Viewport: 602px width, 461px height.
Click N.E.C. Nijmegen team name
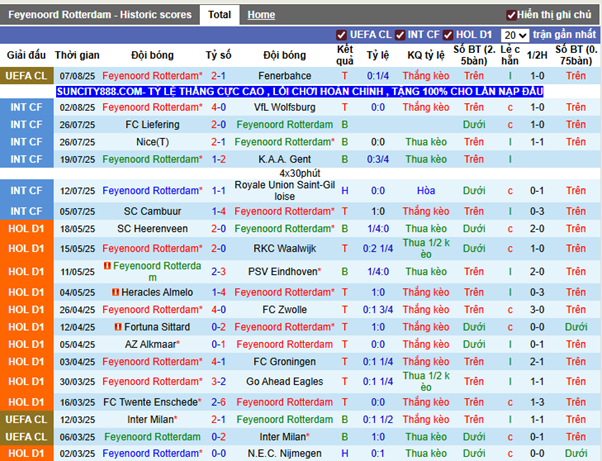click(x=284, y=453)
